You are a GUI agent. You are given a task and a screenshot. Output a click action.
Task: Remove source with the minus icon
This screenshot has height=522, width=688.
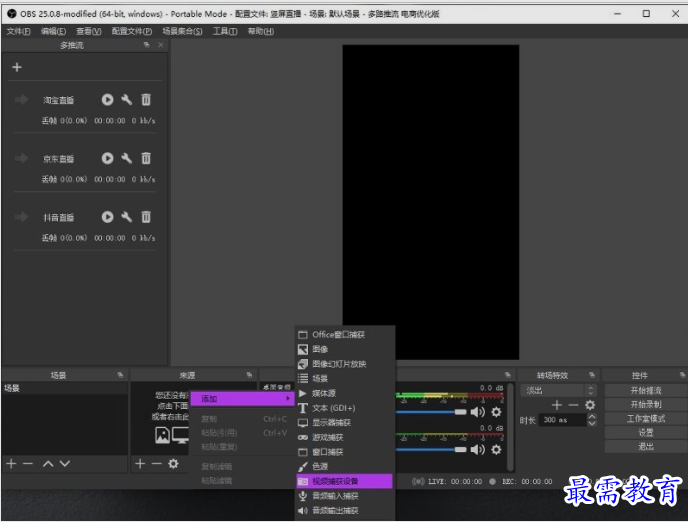(x=157, y=464)
